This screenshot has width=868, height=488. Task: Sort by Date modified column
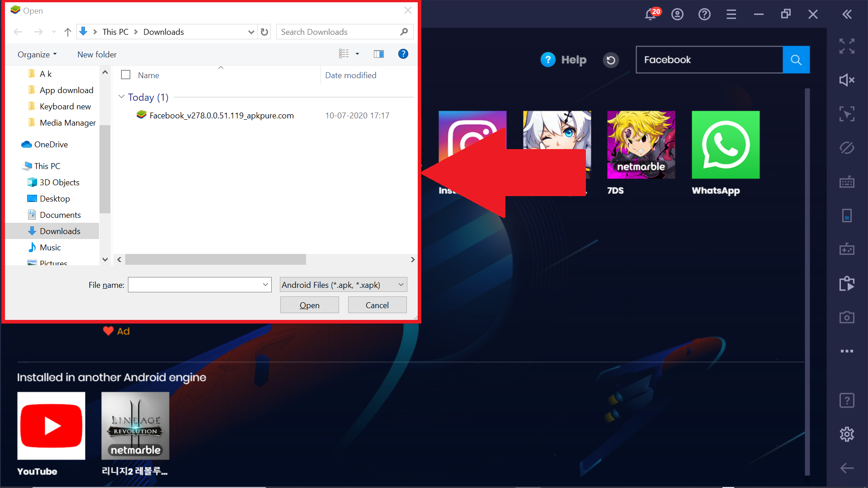pyautogui.click(x=351, y=75)
